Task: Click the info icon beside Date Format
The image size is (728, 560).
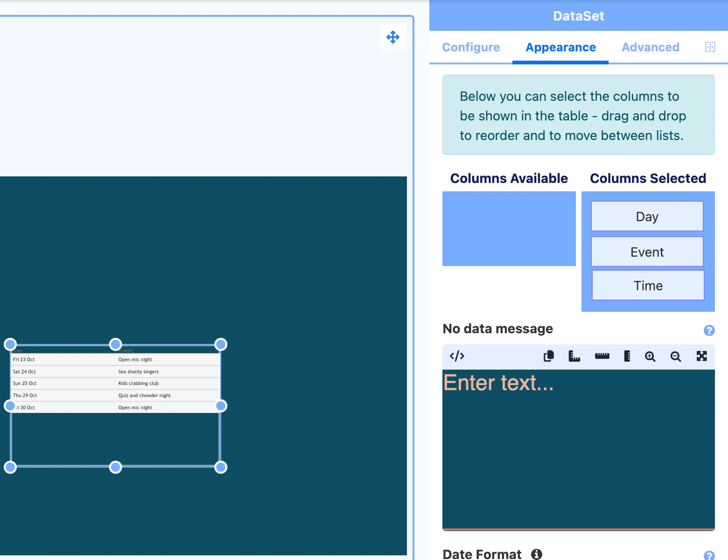Action: point(537,554)
